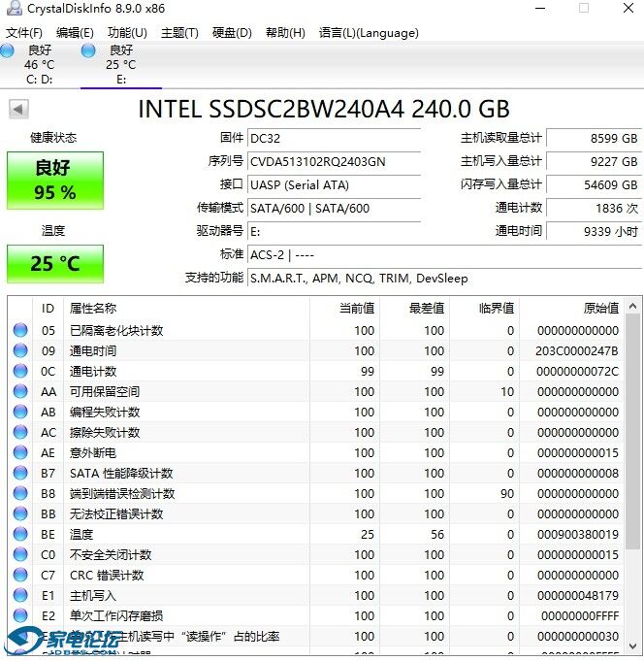Click the previous disk arrow button
The image size is (644, 661).
(x=18, y=109)
